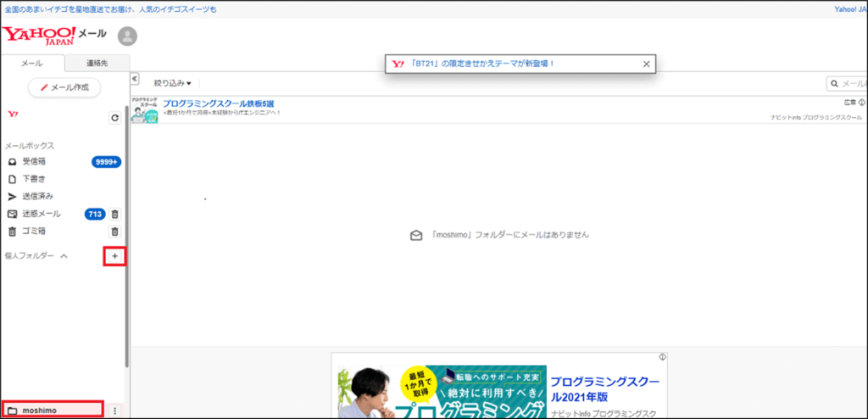Empty spam with trash icon beside 迷惑メール
Image resolution: width=868 pixels, height=419 pixels.
(114, 214)
